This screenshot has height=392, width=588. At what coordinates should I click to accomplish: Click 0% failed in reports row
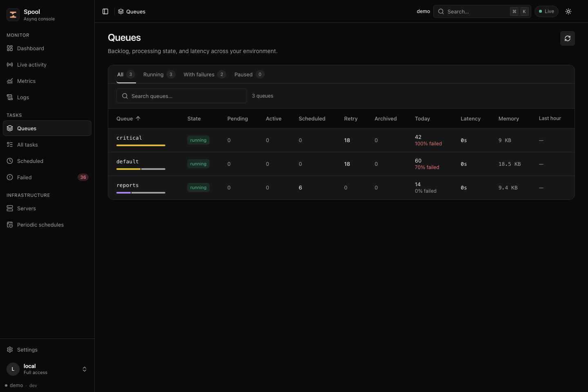(425, 191)
